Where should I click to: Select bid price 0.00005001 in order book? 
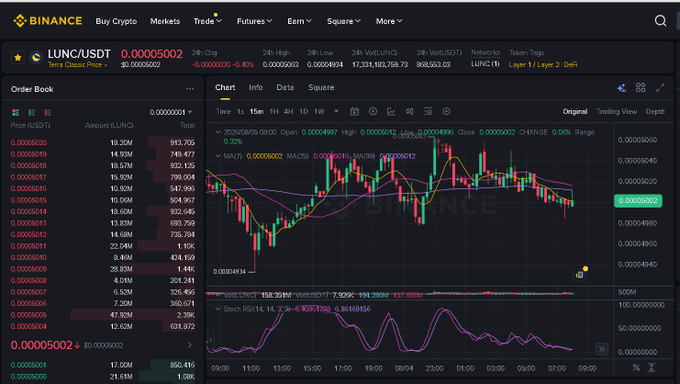coord(29,365)
